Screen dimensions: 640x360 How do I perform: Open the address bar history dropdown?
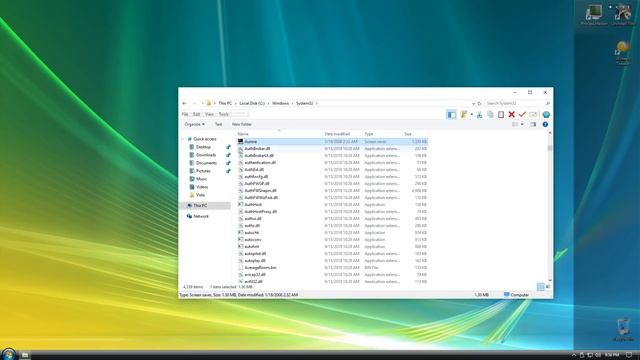click(x=473, y=103)
